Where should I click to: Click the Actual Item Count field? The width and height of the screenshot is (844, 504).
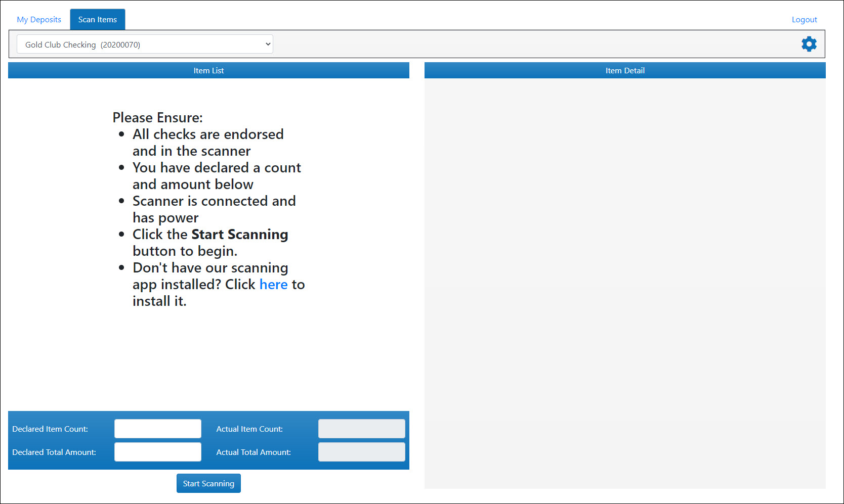pos(361,429)
